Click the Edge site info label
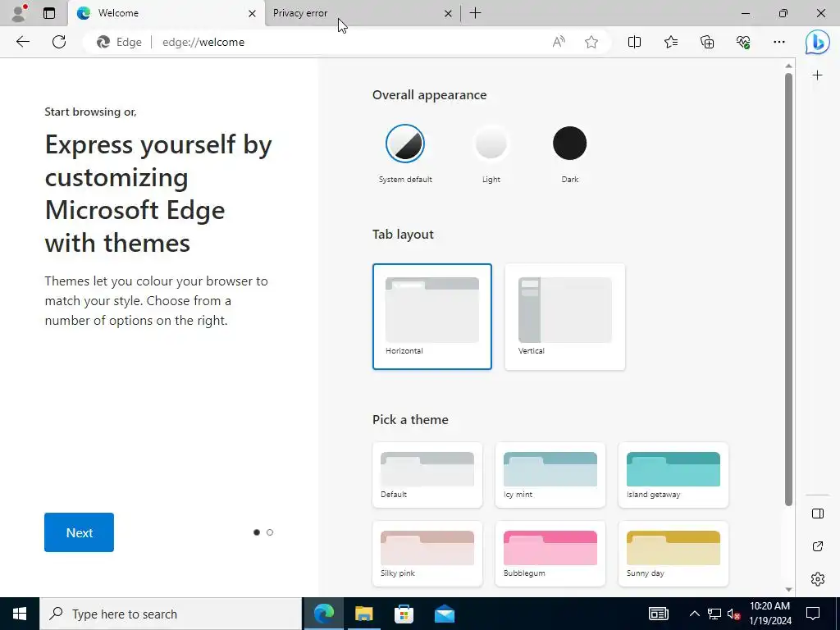This screenshot has height=630, width=840. pos(119,42)
